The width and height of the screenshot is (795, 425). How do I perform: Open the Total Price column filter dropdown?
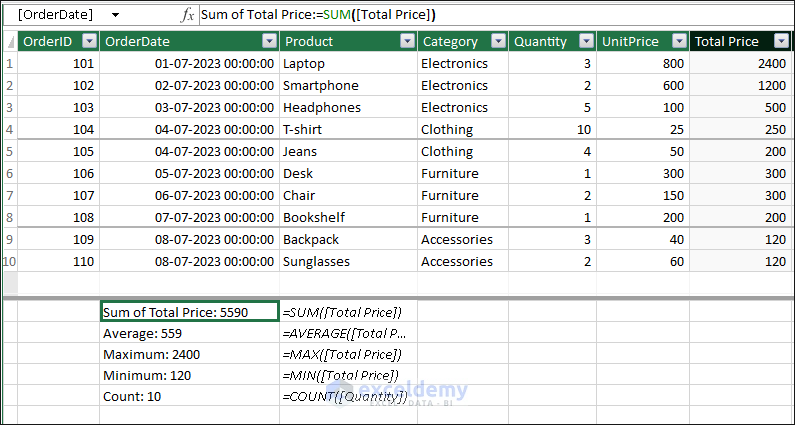tap(780, 41)
